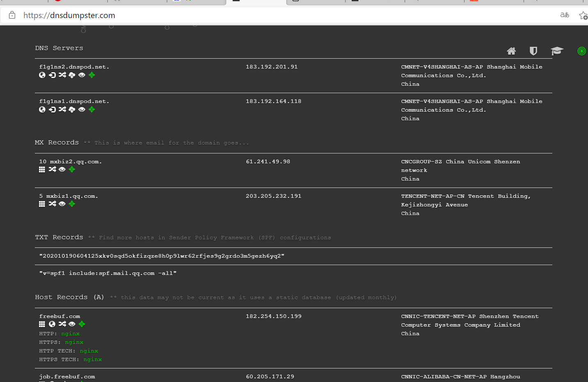Screen dimensions: 588x382
Task: Select IP address 182.254.150.199
Action: [x=273, y=316]
